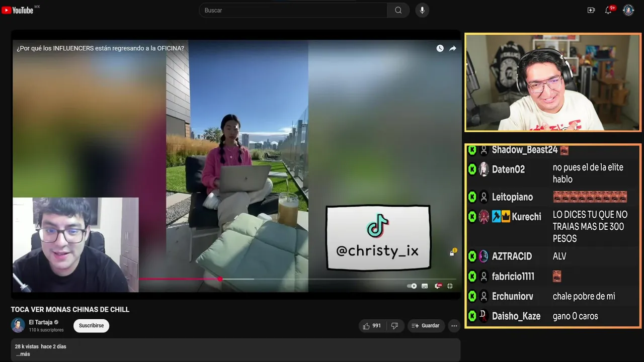Click message 'gano 0 caros'
Viewport: 644px width, 362px height.
[x=575, y=316]
